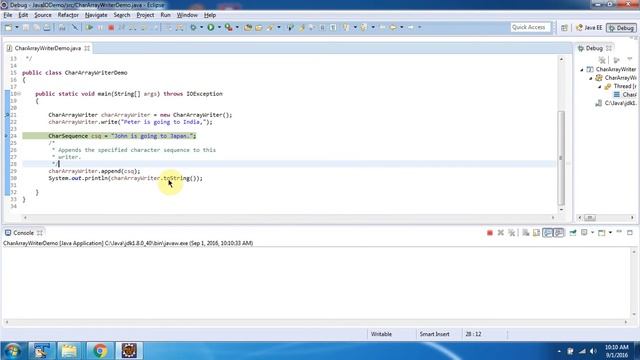
Task: Select the stack frame under Thread
Action: click(x=625, y=95)
